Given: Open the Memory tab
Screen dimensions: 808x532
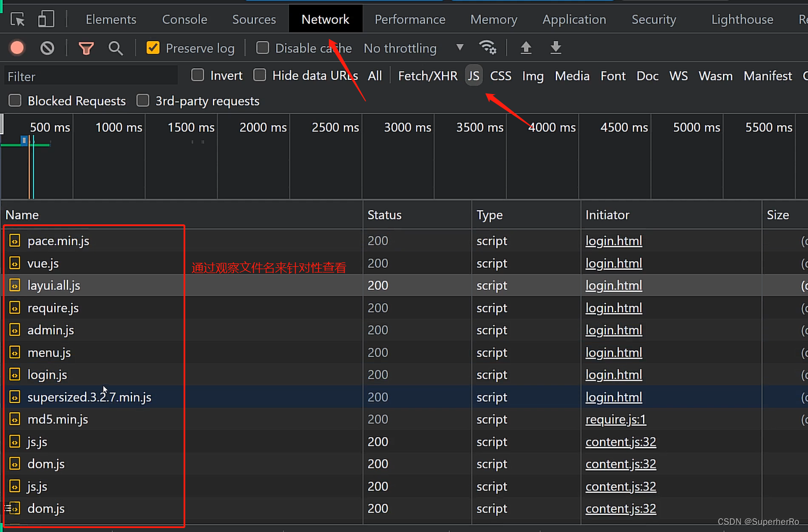Looking at the screenshot, I should (494, 19).
